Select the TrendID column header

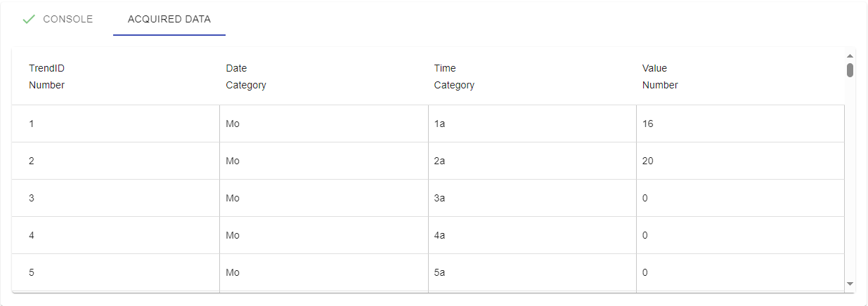(116, 76)
